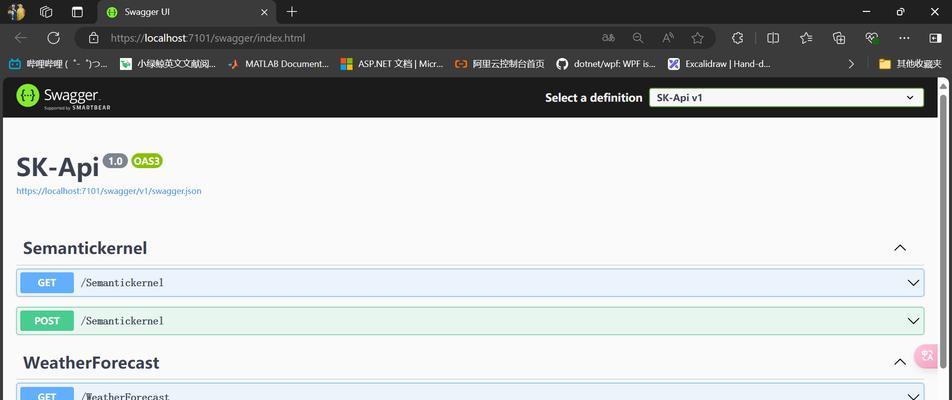Click the page vertical scrollbar thumb
Screen dimensions: 952x400
point(943,231)
